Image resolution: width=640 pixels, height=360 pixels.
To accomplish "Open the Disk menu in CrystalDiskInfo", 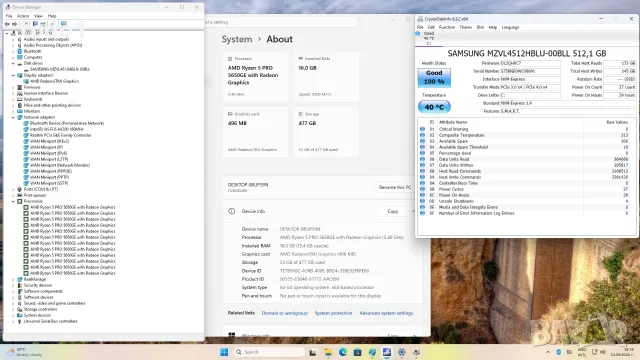I will 480,27.
